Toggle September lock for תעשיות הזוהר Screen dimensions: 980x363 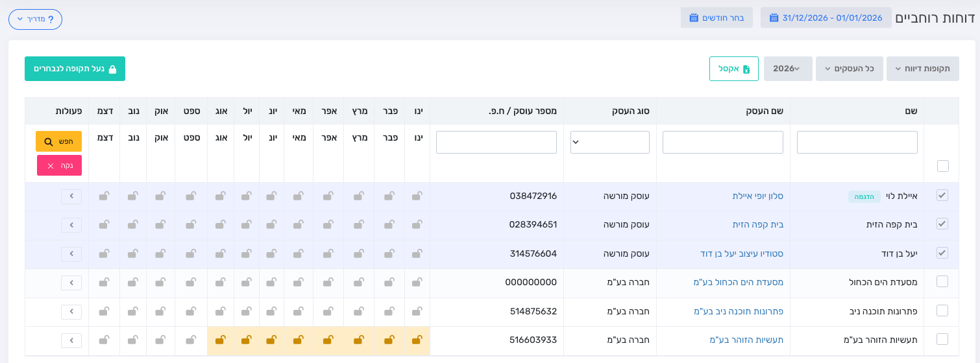[191, 340]
